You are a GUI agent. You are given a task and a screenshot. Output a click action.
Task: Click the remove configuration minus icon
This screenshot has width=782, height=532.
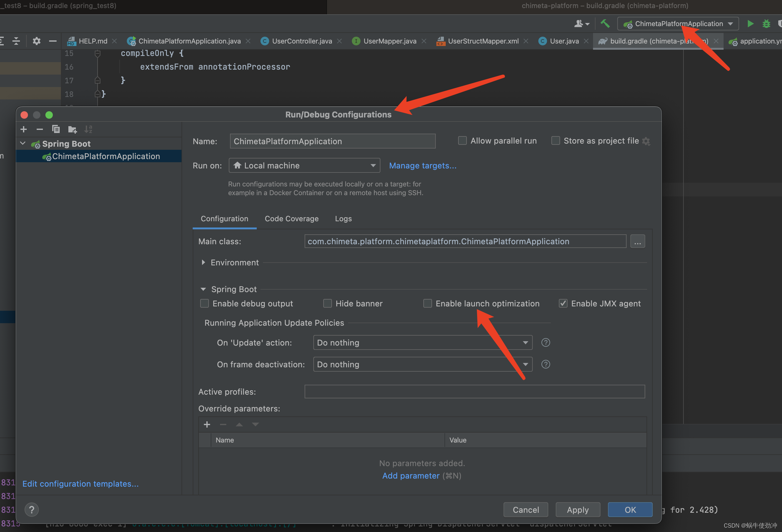[39, 129]
